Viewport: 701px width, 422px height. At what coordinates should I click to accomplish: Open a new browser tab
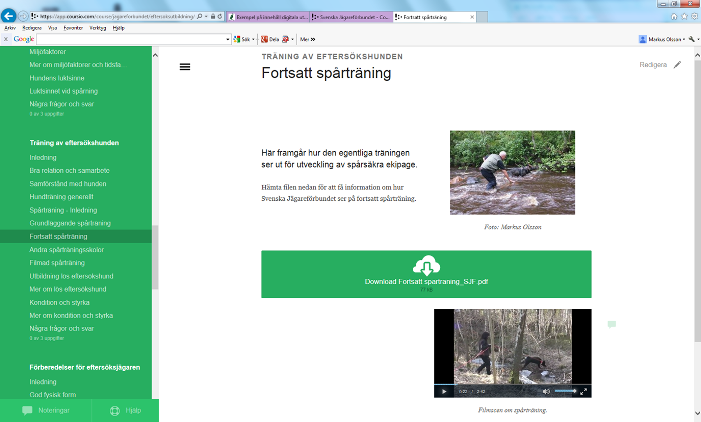(482, 17)
